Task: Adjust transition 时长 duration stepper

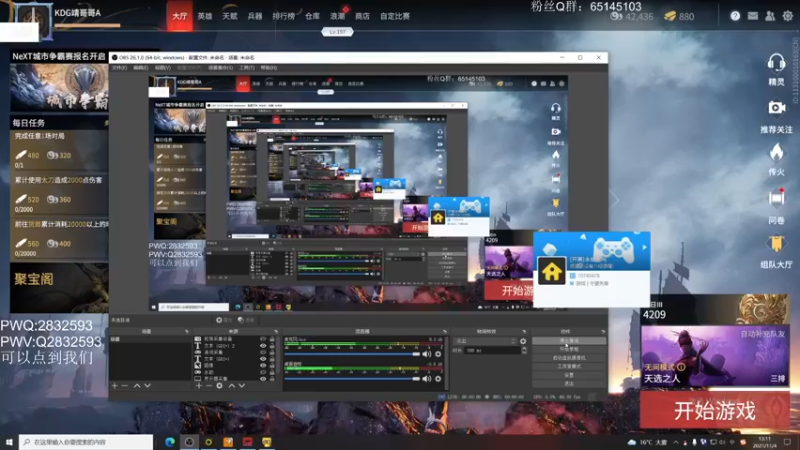Action: (523, 351)
